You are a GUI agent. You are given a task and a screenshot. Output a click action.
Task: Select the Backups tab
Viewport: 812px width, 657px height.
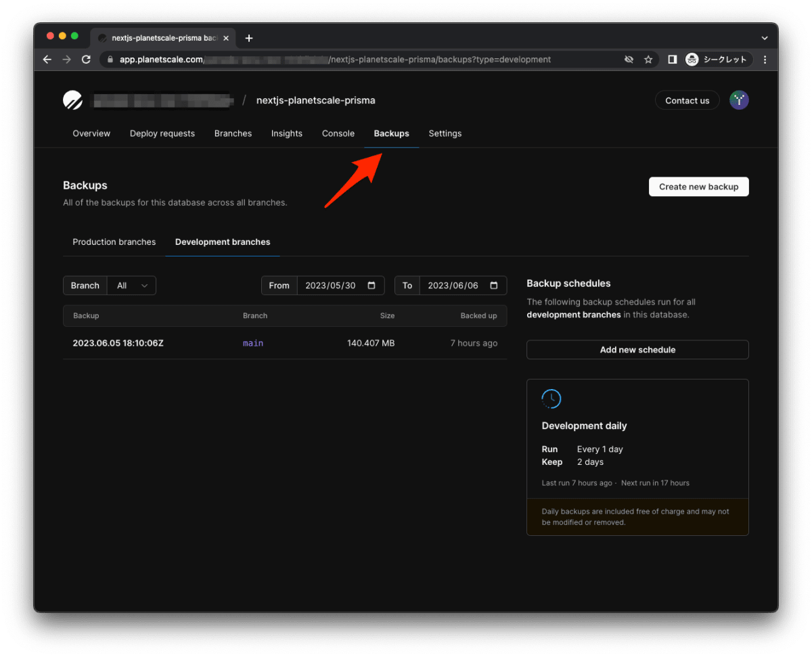(x=391, y=133)
